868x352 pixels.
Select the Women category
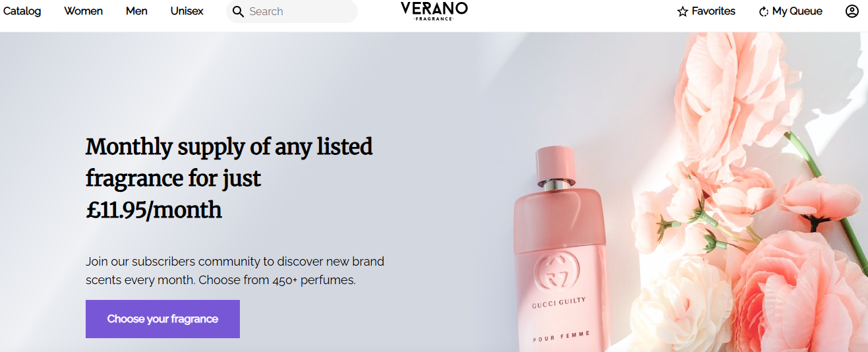pyautogui.click(x=83, y=11)
